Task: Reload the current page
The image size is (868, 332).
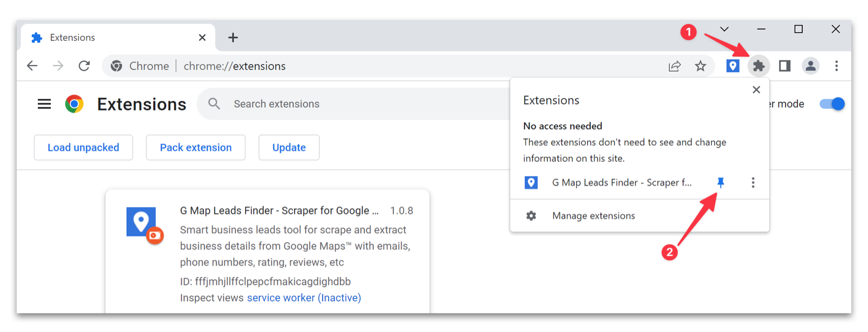Action: pos(84,66)
